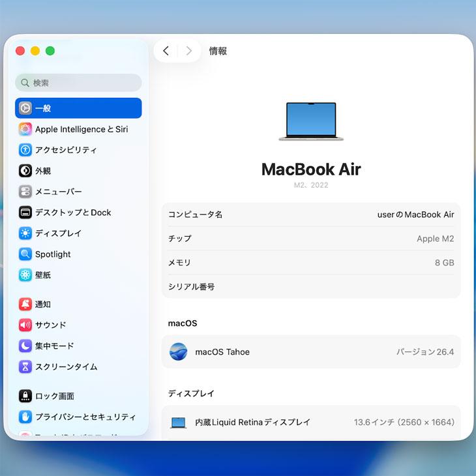Click the 'M2、2022' model subtitle
This screenshot has height=476, width=476.
pos(311,185)
